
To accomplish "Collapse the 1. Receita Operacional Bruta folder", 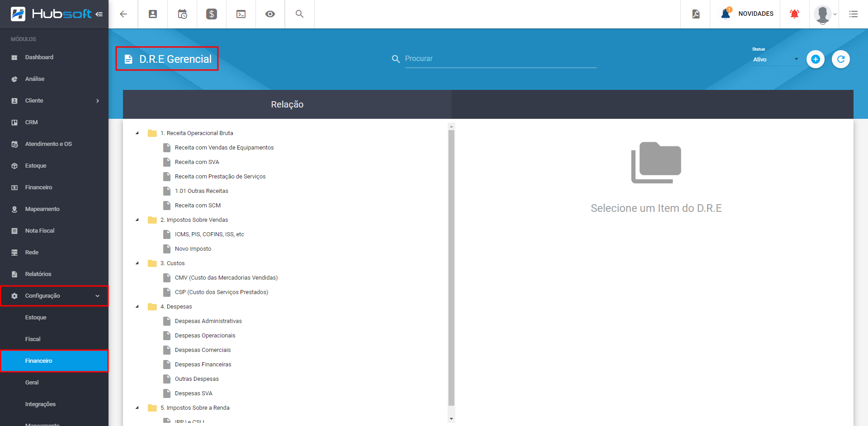I will pos(137,133).
